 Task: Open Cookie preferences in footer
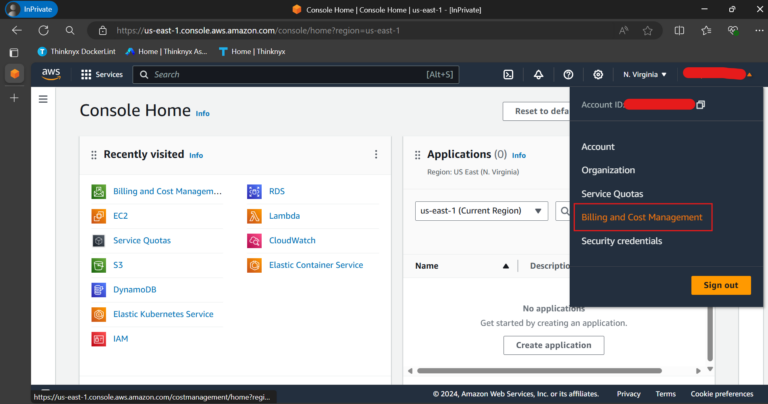(722, 394)
